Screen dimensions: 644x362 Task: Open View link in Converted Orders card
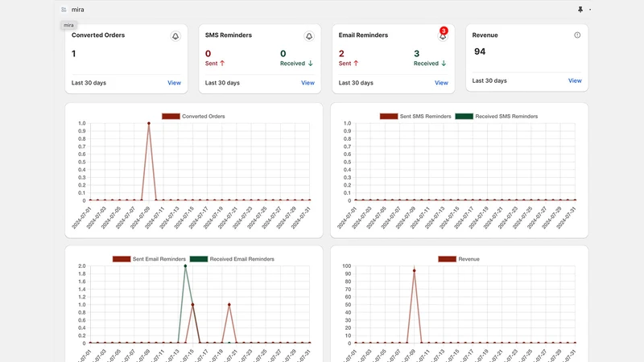click(174, 83)
